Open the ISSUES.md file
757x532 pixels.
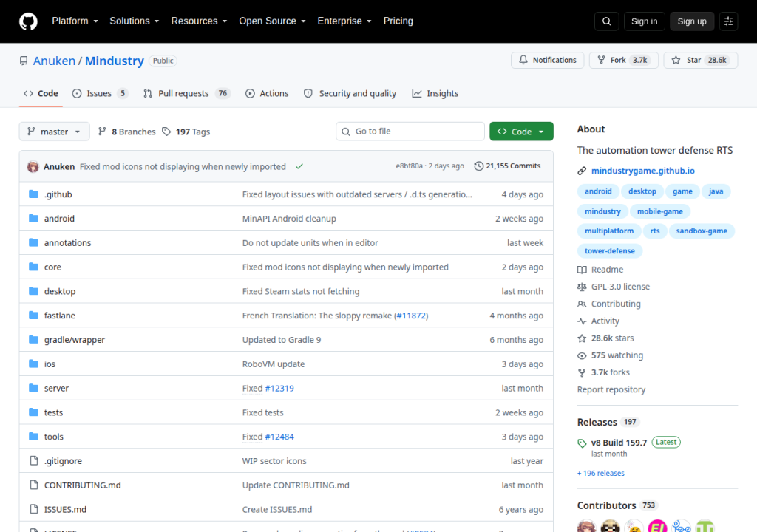[x=65, y=509]
